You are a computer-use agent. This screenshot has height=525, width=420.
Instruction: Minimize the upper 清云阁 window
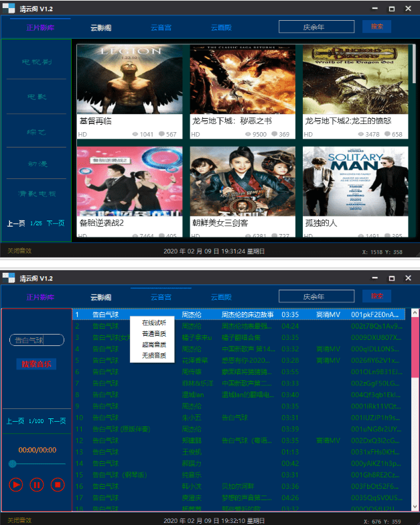(375, 8)
